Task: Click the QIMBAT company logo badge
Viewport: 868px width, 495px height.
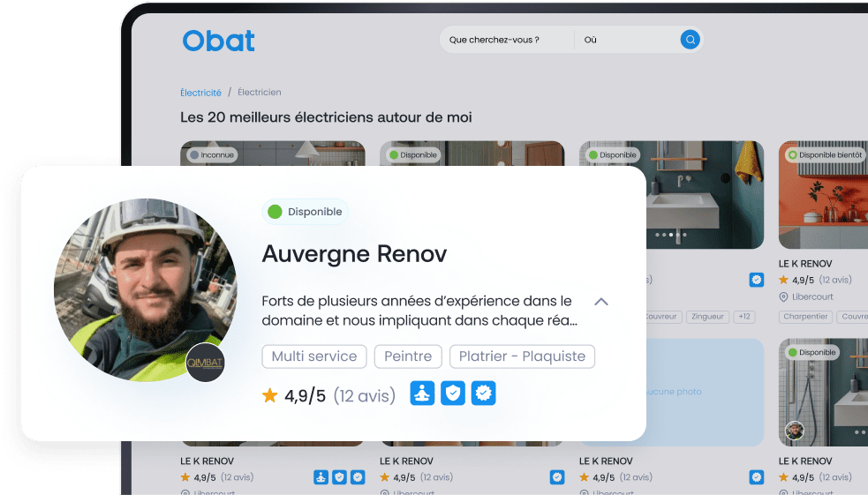Action: click(206, 362)
